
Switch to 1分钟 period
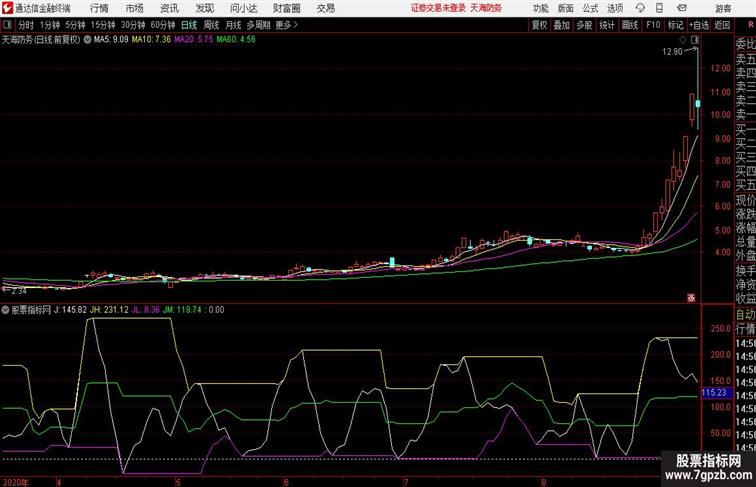[50, 25]
